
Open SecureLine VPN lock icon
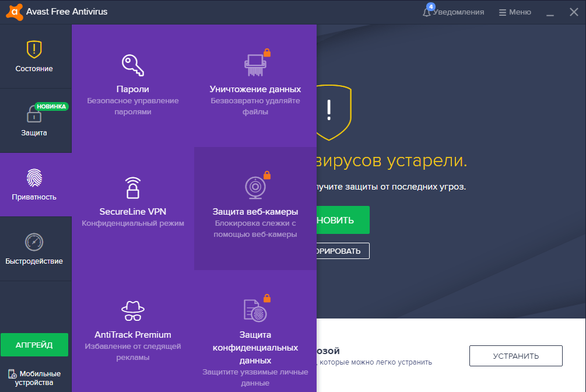(x=133, y=188)
